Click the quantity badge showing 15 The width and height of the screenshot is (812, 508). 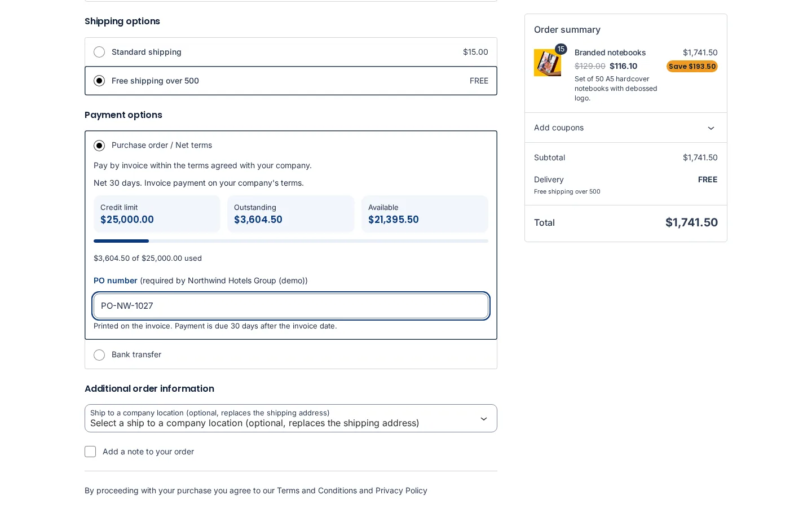pyautogui.click(x=561, y=49)
